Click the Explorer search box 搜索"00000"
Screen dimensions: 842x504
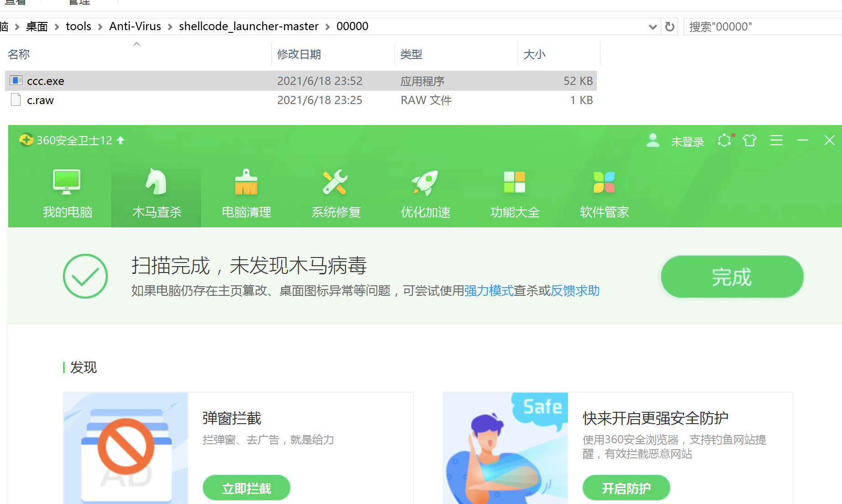pyautogui.click(x=763, y=26)
